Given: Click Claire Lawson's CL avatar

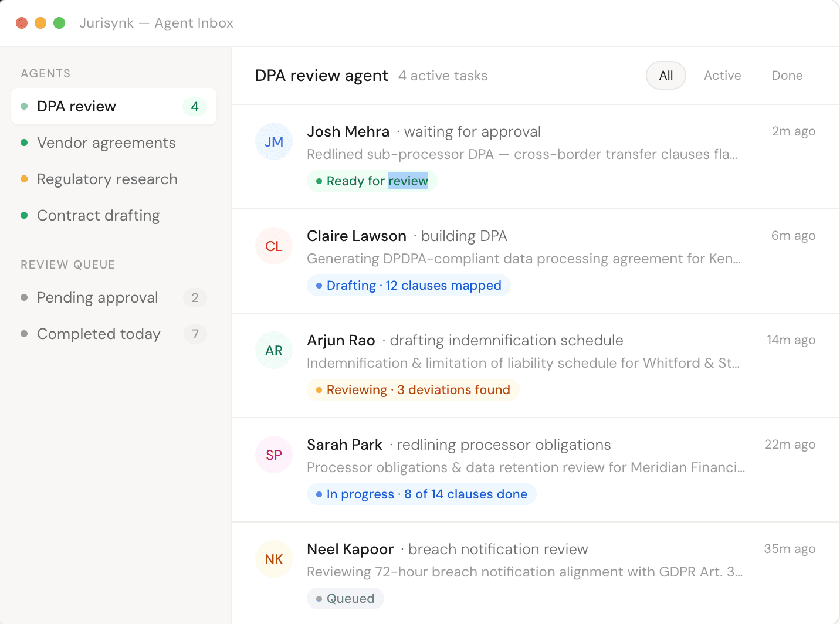Looking at the screenshot, I should 274,246.
